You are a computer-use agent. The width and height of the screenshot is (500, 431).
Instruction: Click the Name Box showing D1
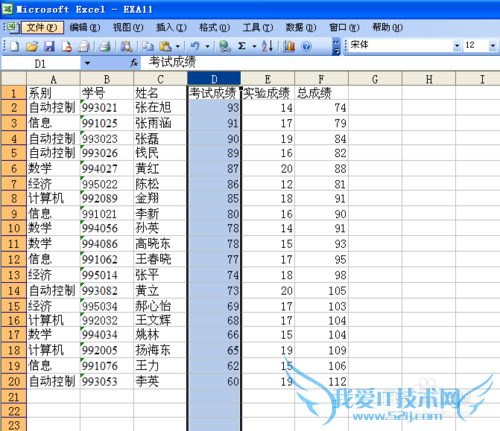pos(41,63)
